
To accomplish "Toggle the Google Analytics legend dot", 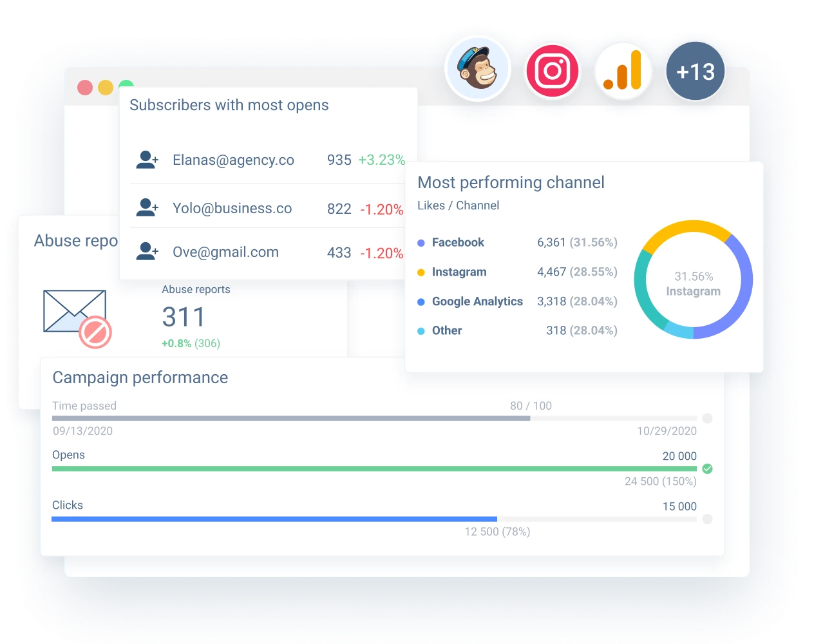I will (x=421, y=302).
